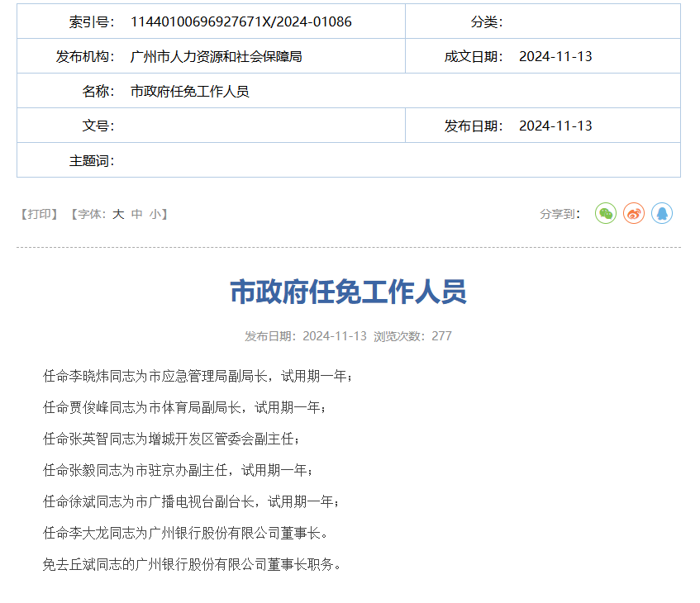Screen dimensions: 700x603
Task: Click the view count 浏览次数 277
Action: tap(412, 336)
